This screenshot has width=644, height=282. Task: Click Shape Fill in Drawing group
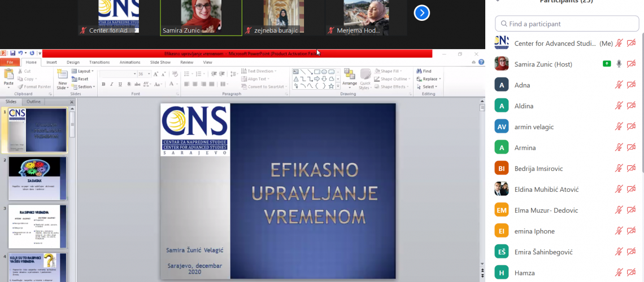(389, 71)
